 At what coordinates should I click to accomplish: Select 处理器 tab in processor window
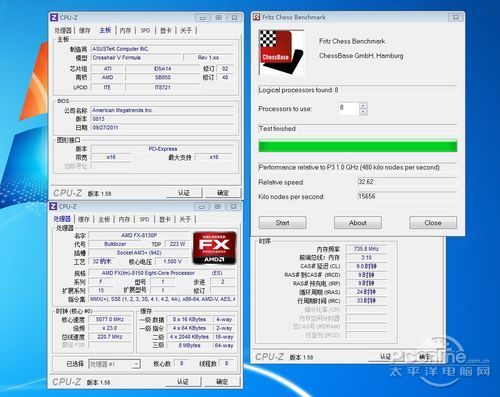click(x=62, y=219)
